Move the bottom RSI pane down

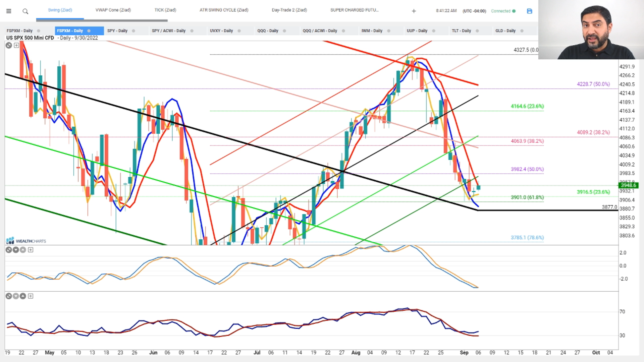(x=16, y=296)
